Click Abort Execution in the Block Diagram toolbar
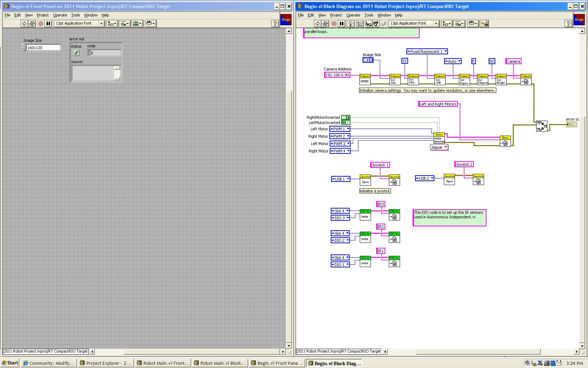The image size is (588, 368). (x=334, y=23)
